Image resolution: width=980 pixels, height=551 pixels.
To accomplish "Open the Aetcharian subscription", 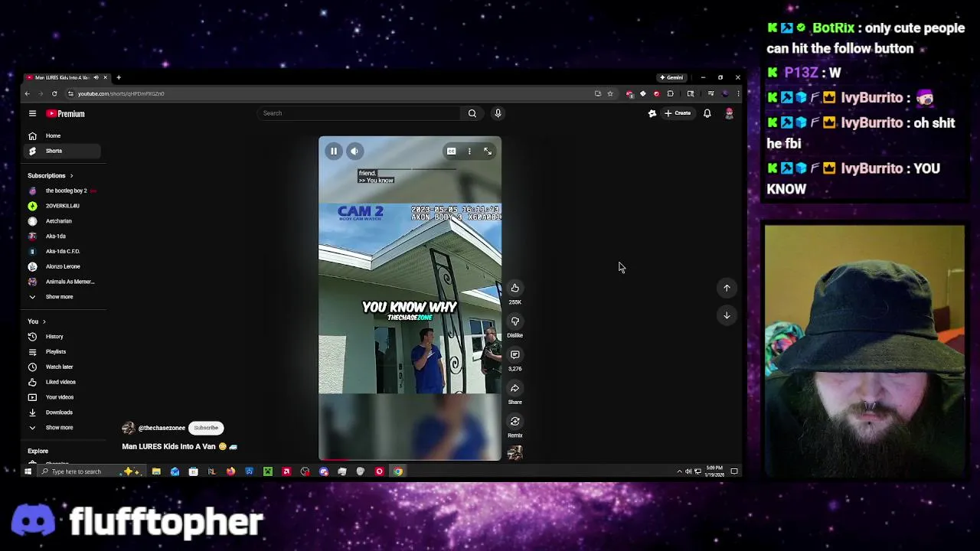I will (61, 221).
